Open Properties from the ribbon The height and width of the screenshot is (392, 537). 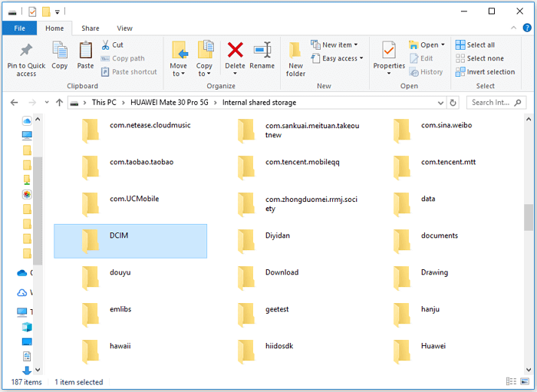coord(389,51)
